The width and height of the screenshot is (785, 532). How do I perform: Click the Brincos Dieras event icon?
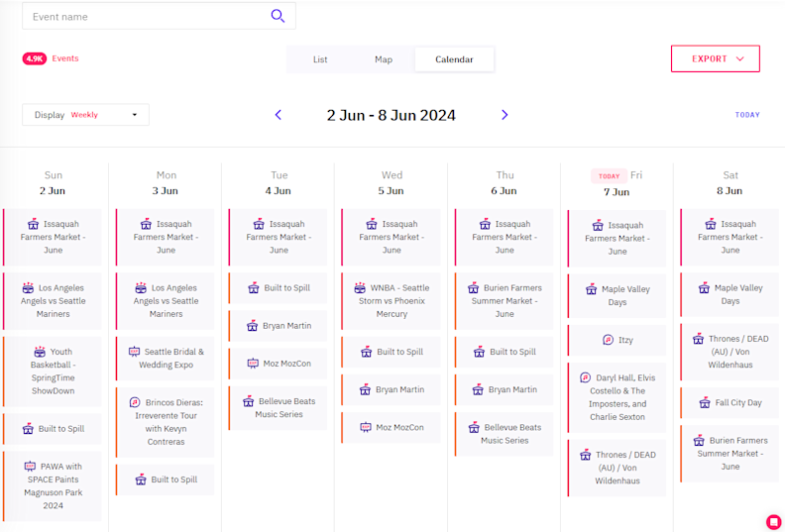(x=134, y=403)
